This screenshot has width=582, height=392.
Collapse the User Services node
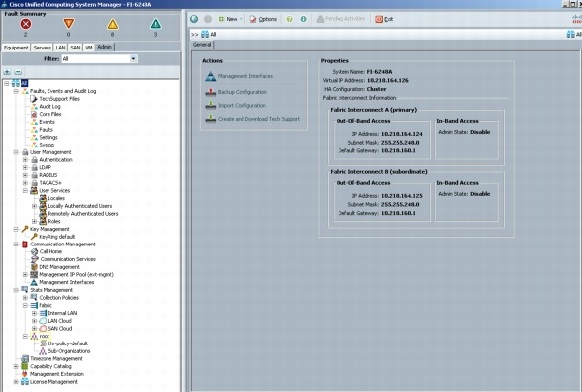pyautogui.click(x=25, y=191)
